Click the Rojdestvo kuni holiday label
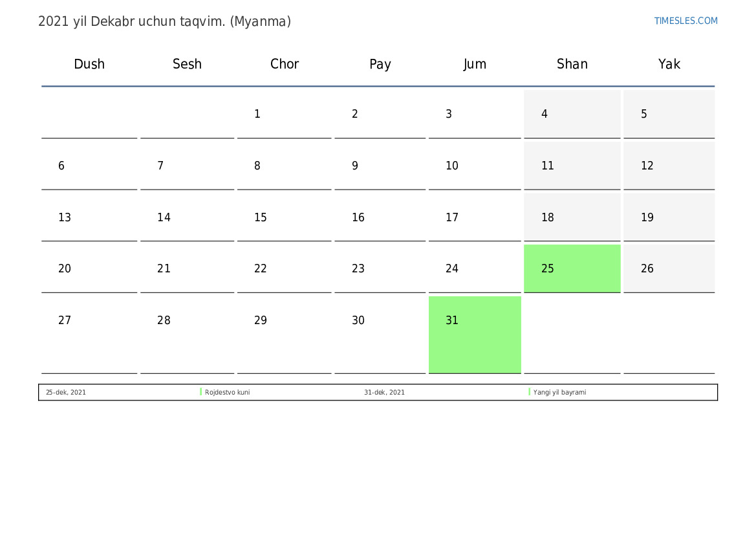 tap(227, 392)
